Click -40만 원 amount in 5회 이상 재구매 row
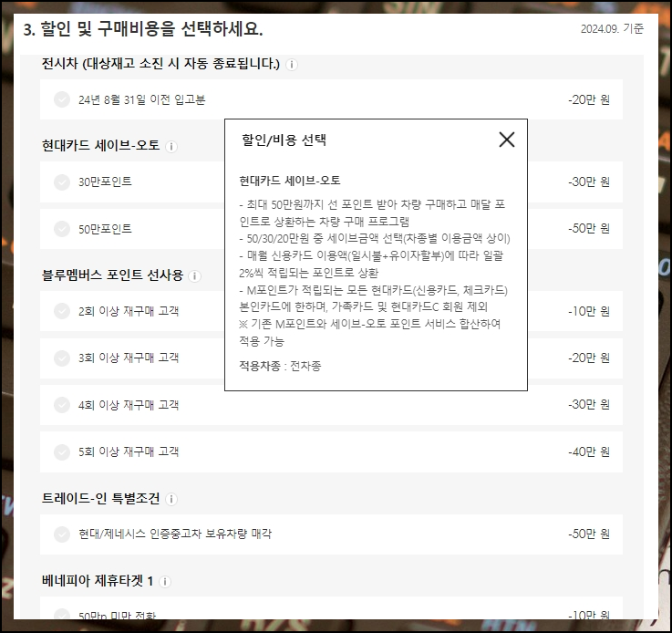The width and height of the screenshot is (672, 633). click(x=589, y=451)
